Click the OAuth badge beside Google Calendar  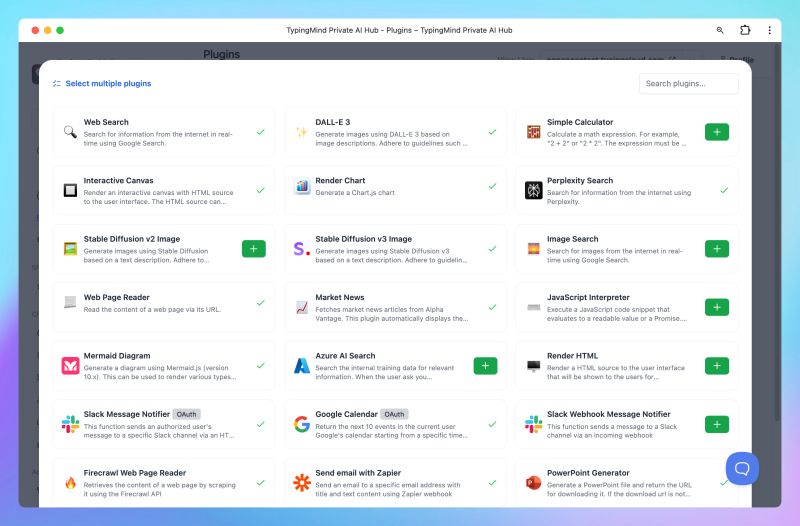coord(394,414)
